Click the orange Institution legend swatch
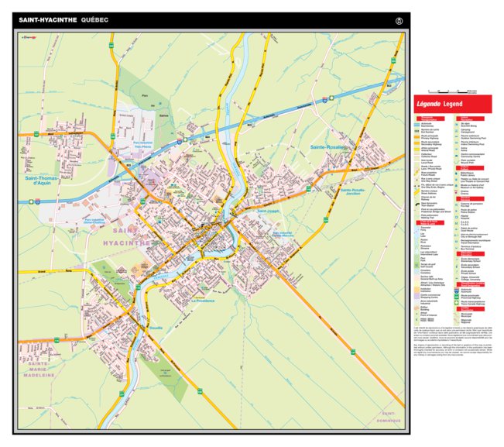Viewport: 504px width, 447px height. tap(417, 290)
